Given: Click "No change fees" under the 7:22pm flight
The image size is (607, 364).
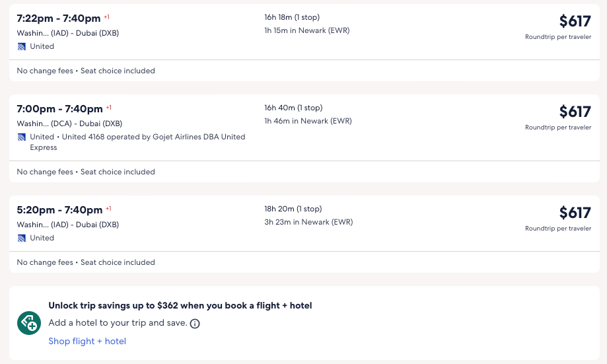Looking at the screenshot, I should coord(45,71).
